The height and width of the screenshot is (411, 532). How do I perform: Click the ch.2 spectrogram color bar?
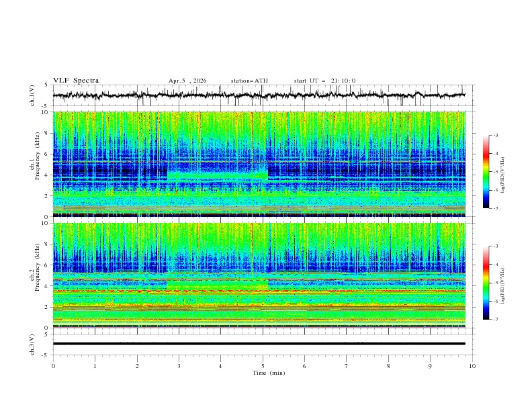pos(486,283)
